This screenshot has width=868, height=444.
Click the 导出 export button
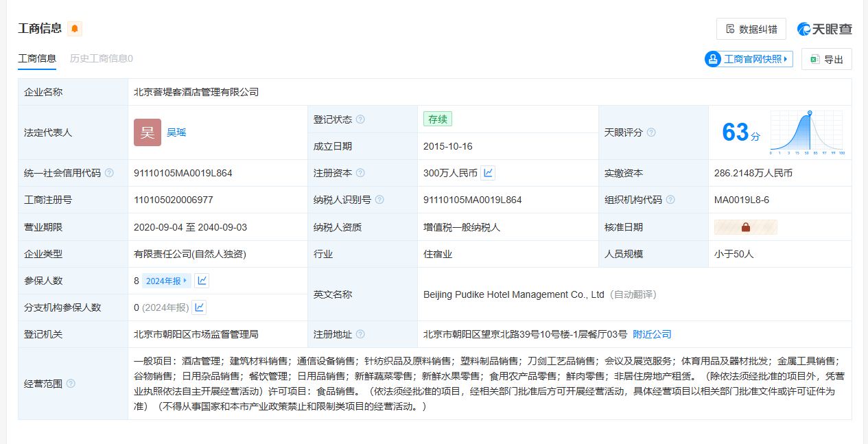[x=826, y=60]
